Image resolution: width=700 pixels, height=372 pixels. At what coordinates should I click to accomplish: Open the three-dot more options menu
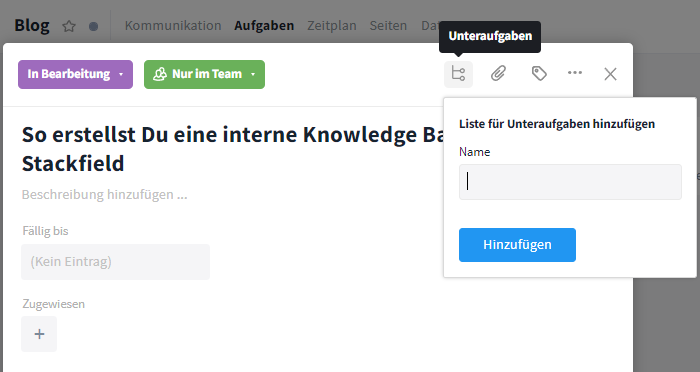575,73
